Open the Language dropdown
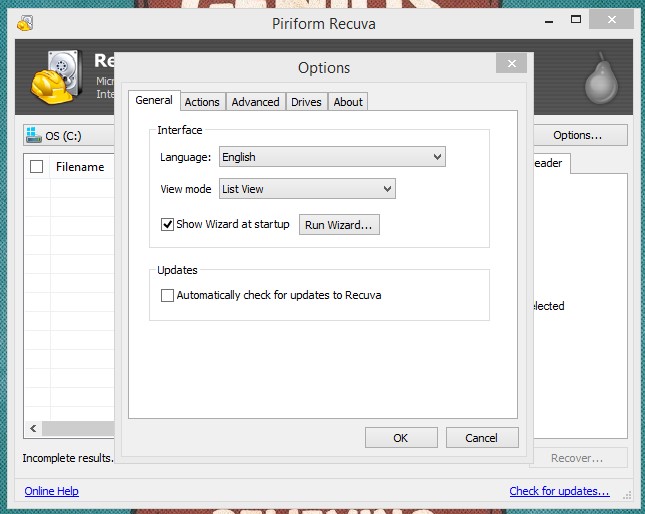645x514 pixels. (x=332, y=157)
